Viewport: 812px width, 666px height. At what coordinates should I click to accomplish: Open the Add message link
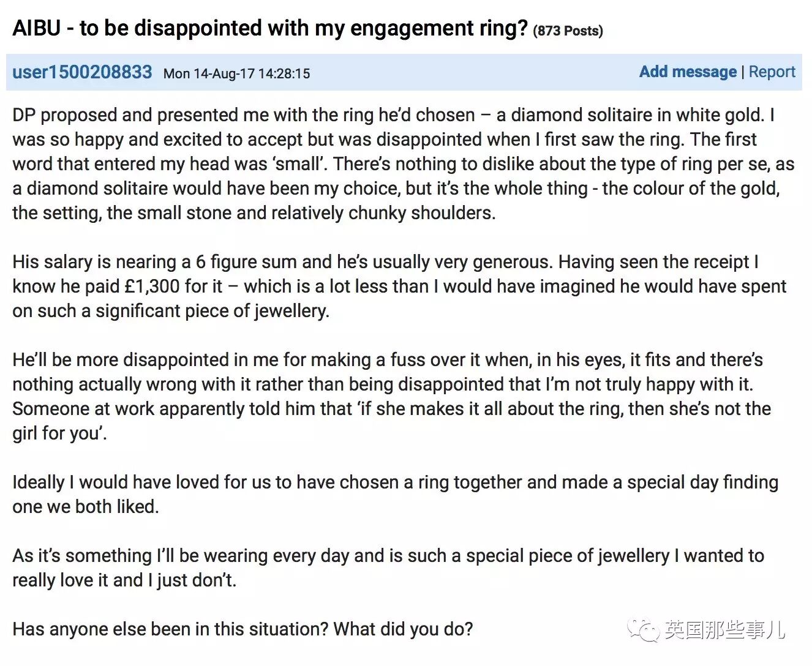pos(688,72)
